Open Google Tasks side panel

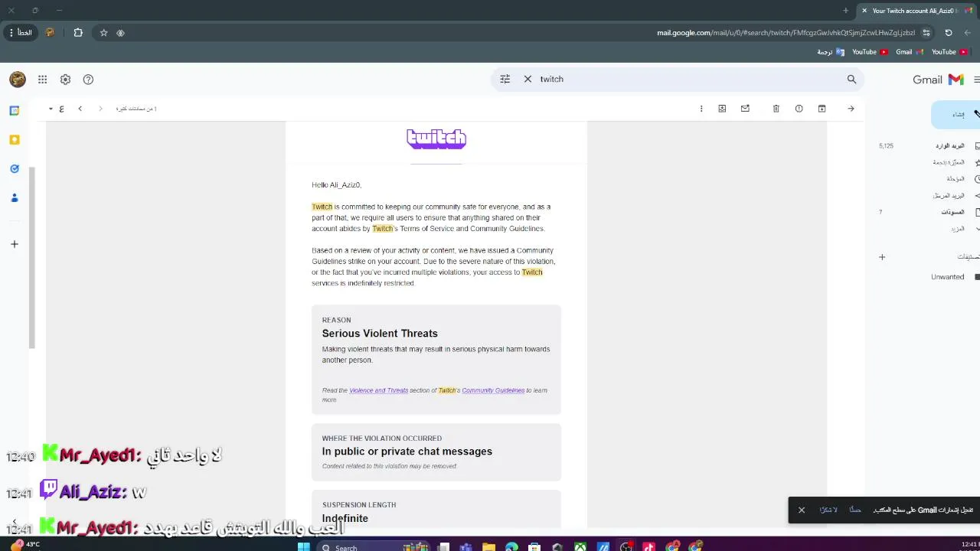[15, 168]
